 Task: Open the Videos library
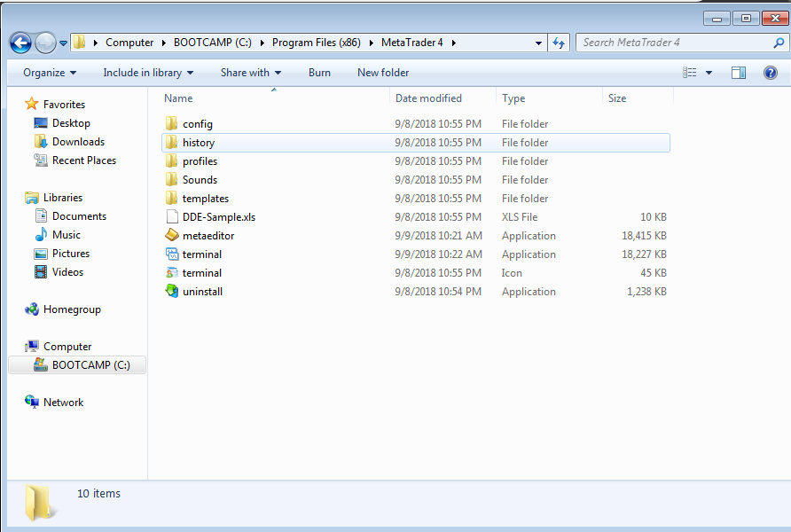pyautogui.click(x=67, y=272)
